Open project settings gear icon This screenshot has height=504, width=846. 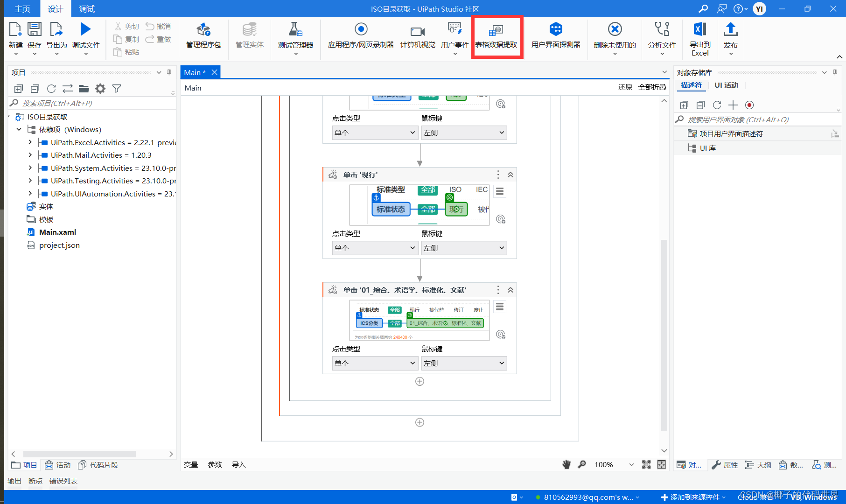pos(100,89)
